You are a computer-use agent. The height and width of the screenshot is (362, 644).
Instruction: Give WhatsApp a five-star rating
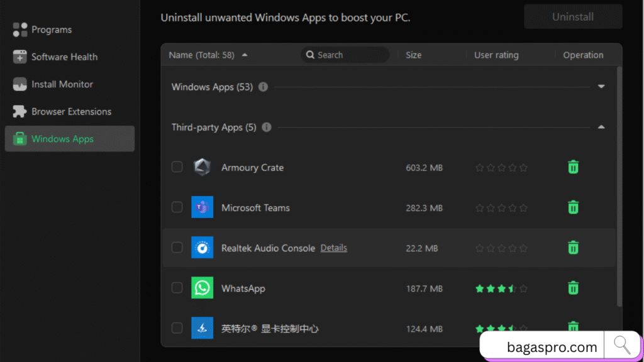click(x=525, y=288)
